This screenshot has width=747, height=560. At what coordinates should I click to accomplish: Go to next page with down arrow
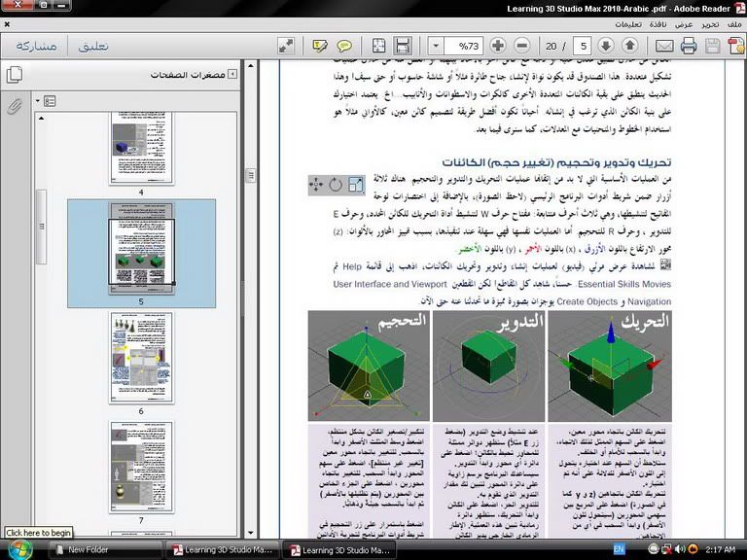click(x=606, y=46)
